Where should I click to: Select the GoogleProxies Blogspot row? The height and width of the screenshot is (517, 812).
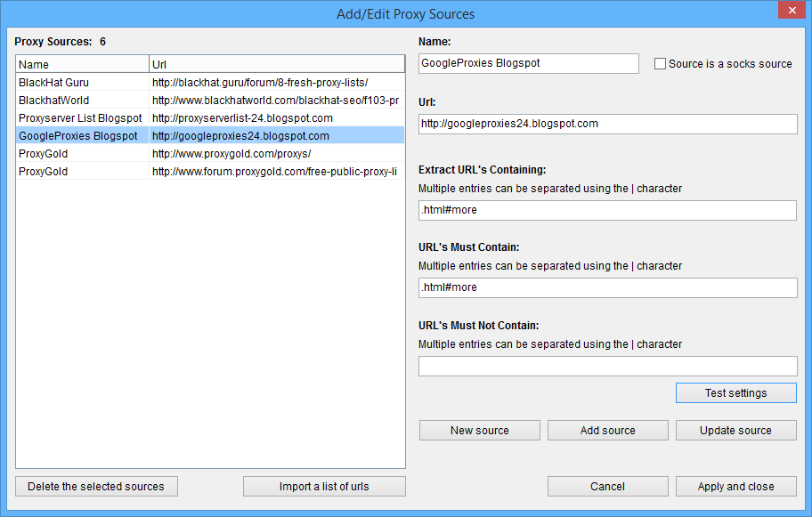tap(78, 135)
